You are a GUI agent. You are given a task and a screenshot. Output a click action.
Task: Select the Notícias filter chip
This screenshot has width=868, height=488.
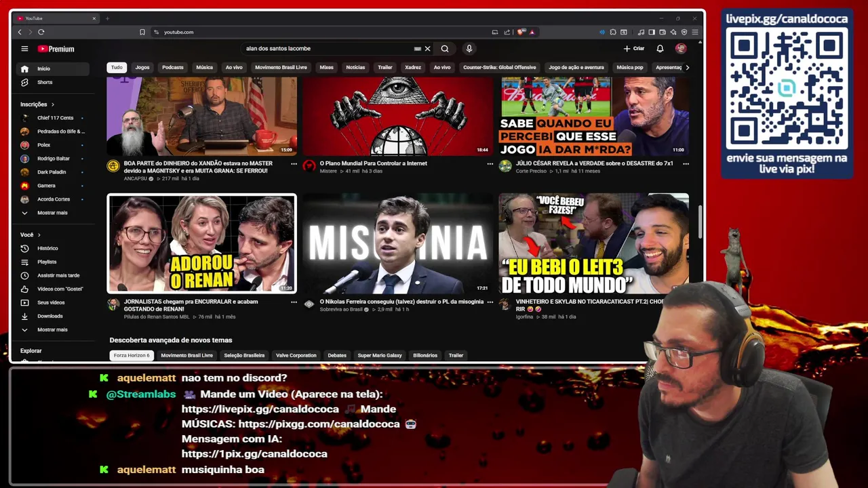[355, 67]
